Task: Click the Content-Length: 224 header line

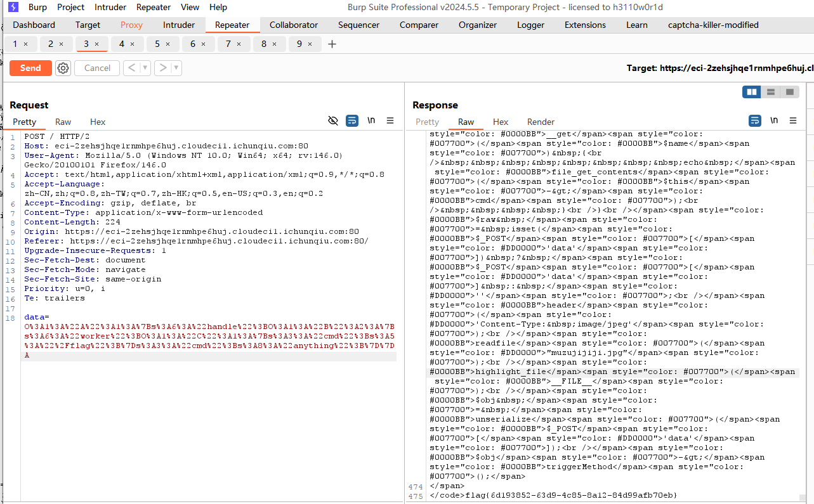Action: [72, 222]
